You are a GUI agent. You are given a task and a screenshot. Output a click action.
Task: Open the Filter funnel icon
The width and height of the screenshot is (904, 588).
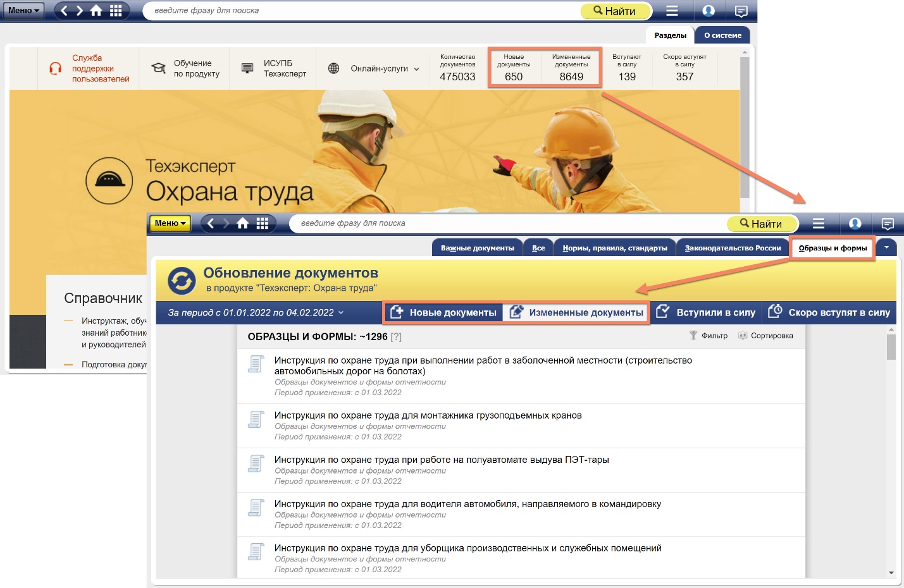coord(693,336)
